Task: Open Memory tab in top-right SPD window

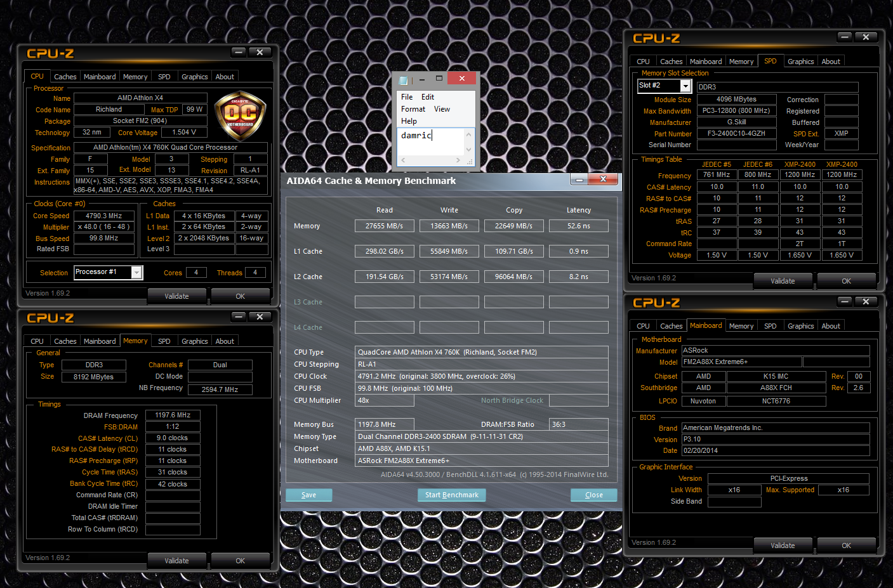Action: coord(741,62)
